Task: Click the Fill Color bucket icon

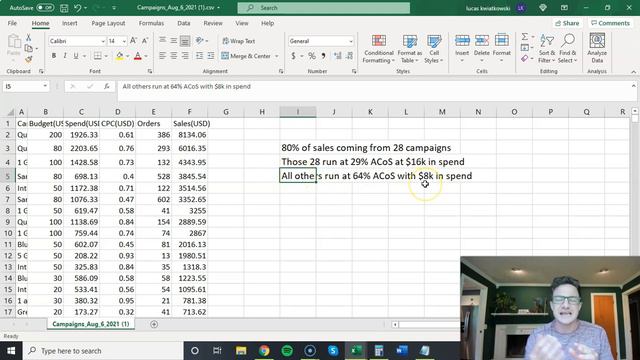Action: pos(119,56)
